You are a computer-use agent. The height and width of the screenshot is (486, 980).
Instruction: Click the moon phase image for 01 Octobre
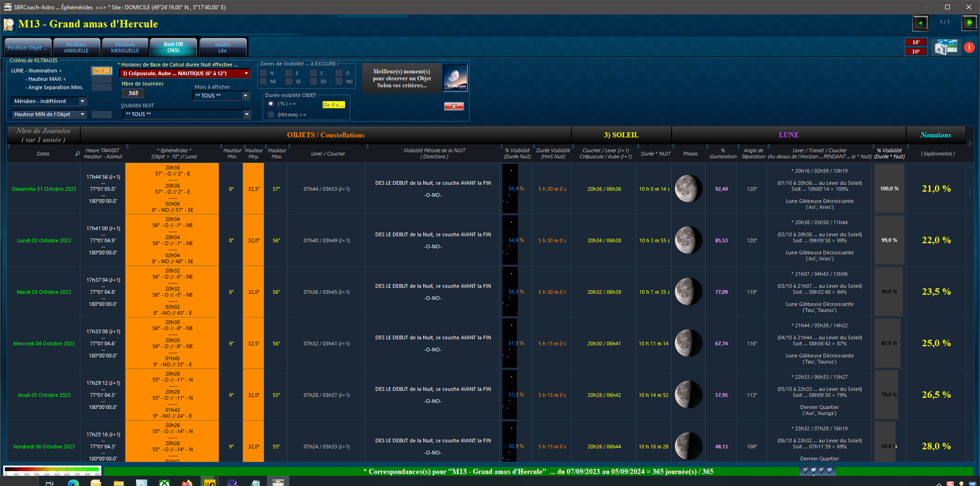689,189
